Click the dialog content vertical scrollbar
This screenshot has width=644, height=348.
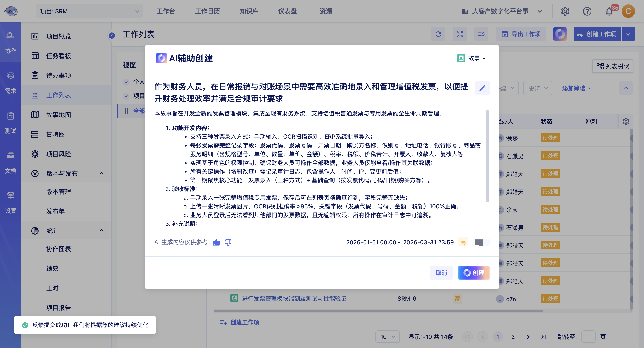pos(487,156)
